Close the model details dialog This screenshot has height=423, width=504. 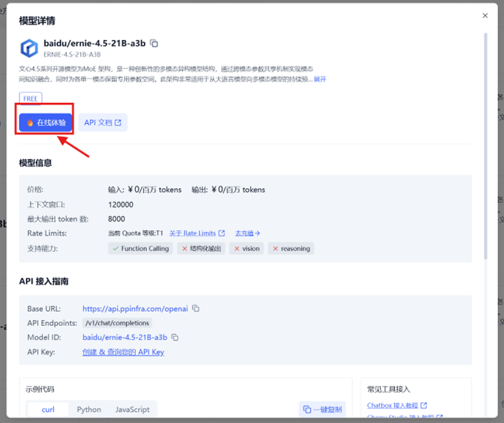click(485, 15)
